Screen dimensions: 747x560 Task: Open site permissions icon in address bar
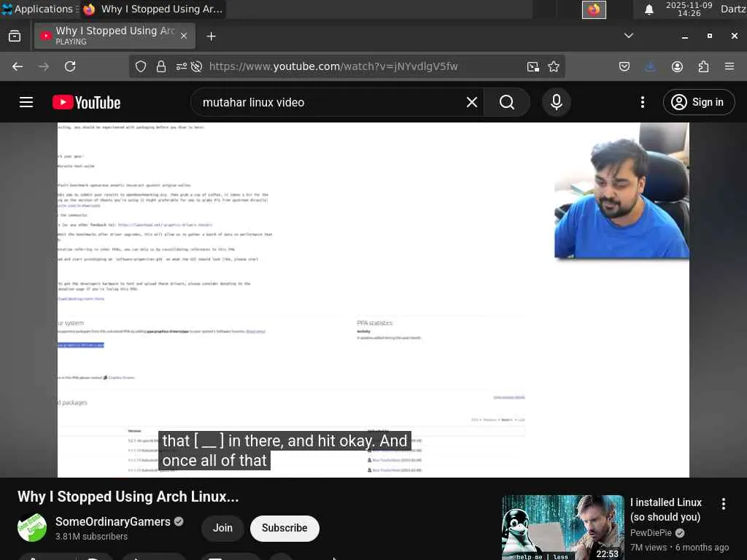[182, 66]
